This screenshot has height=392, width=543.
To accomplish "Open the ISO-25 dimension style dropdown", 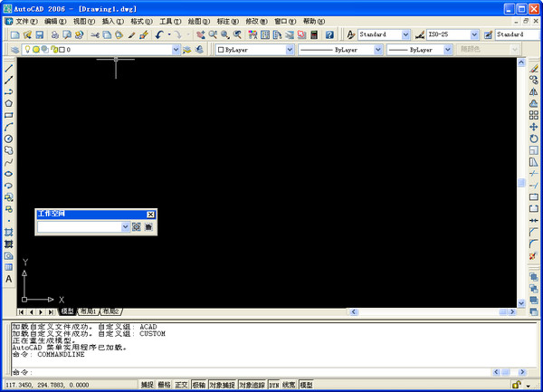I will coord(474,34).
